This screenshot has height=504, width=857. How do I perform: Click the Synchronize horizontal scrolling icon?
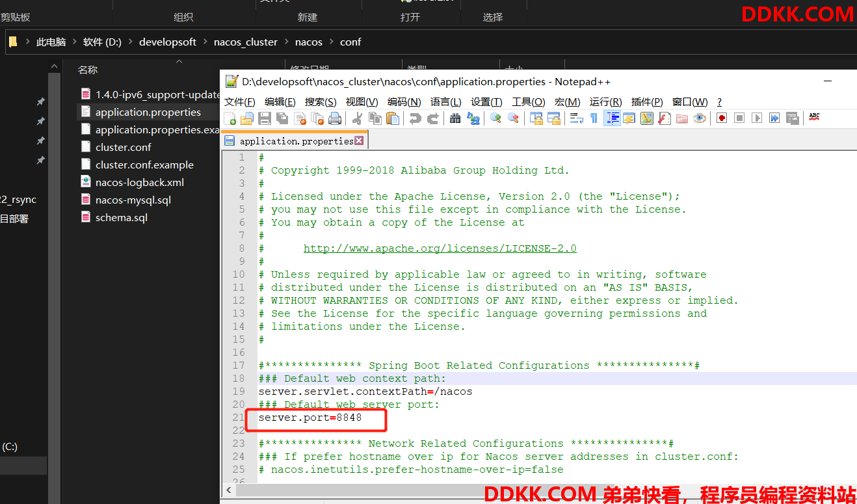pos(554,118)
